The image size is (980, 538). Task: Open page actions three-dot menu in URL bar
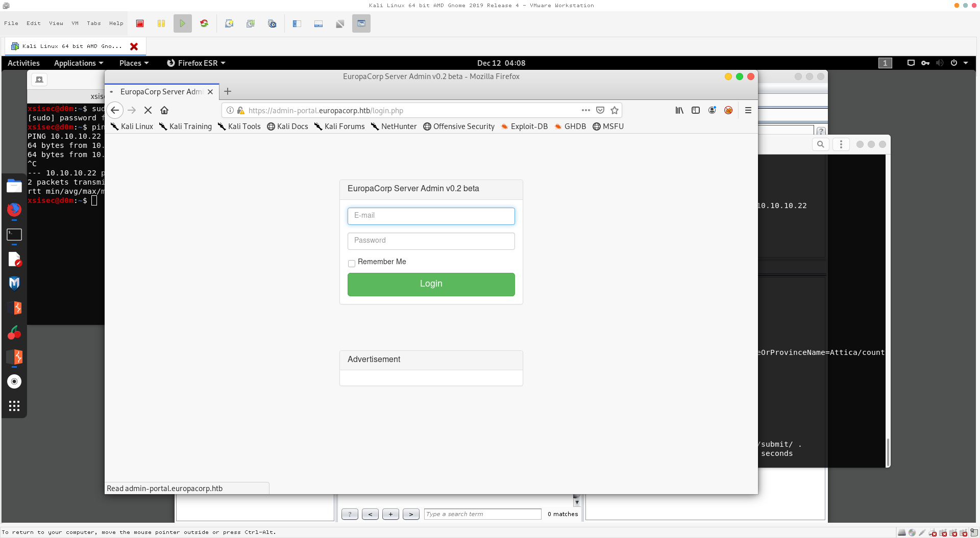click(x=586, y=110)
